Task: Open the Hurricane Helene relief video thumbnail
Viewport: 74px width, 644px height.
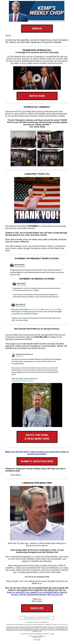Action: 37,405
